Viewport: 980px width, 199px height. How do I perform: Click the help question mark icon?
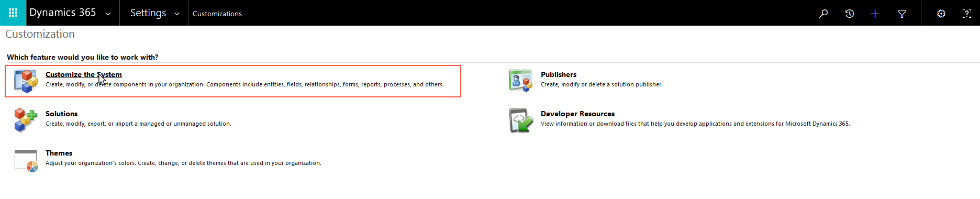[967, 14]
